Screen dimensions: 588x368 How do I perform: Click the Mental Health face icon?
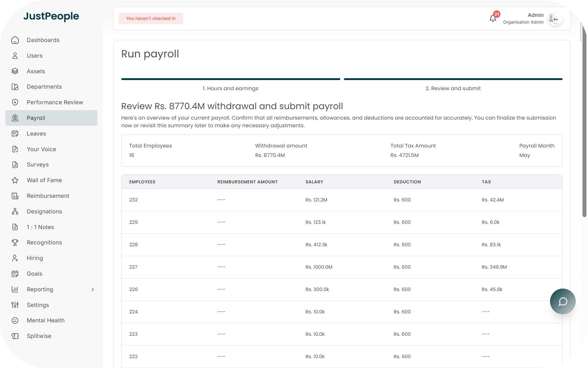[15, 320]
